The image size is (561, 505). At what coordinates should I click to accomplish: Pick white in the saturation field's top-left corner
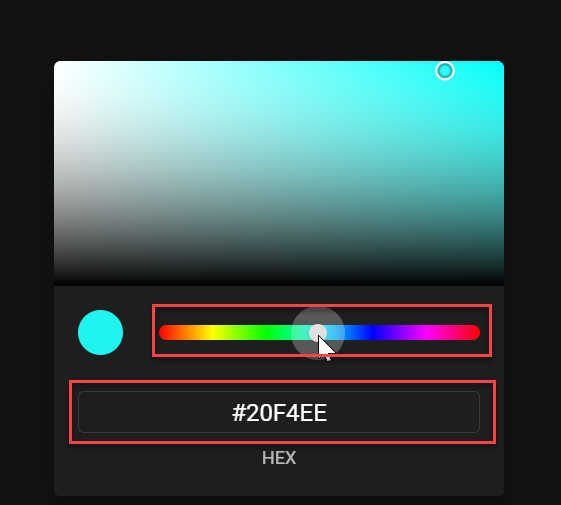57,64
